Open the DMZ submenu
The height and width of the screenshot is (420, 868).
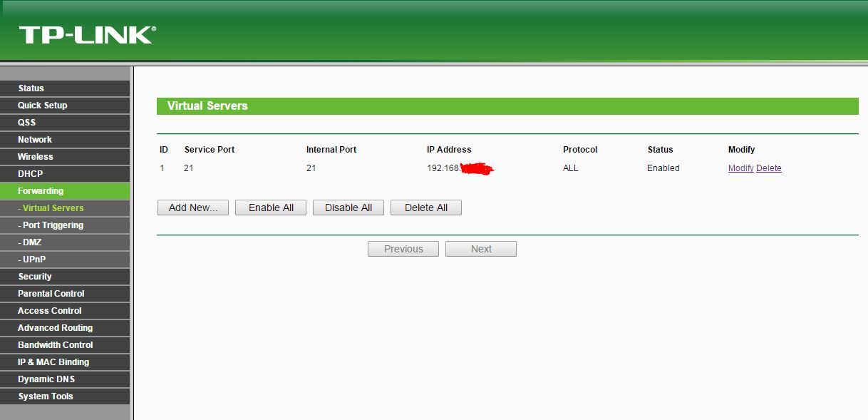click(x=65, y=242)
